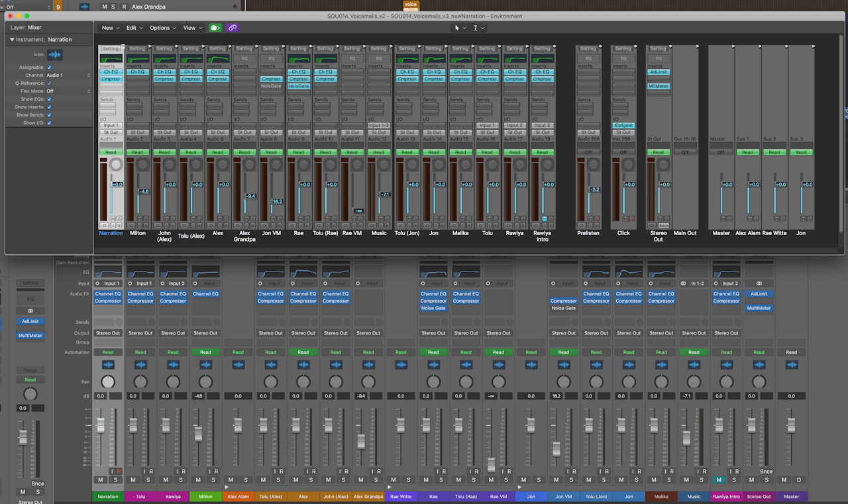Click the vertical scrollbar at the window's right edge
This screenshot has width=848, height=504.
[842, 132]
